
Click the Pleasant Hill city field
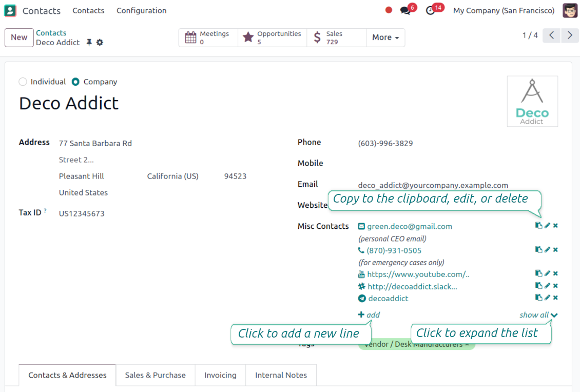click(x=82, y=176)
